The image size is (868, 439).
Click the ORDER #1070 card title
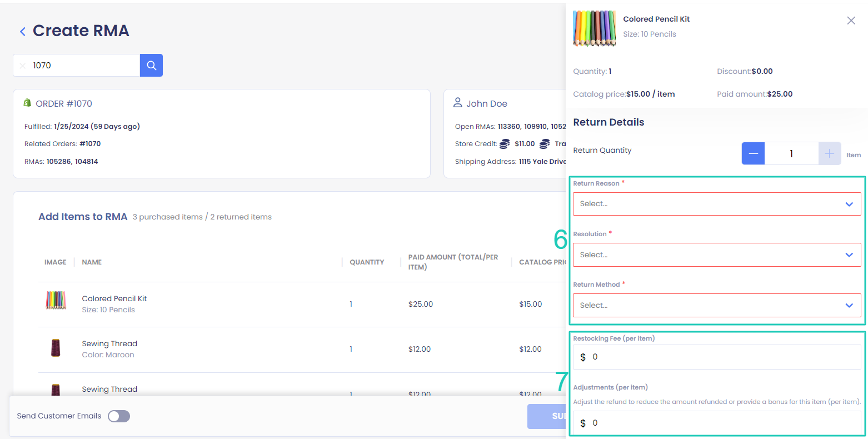[64, 103]
